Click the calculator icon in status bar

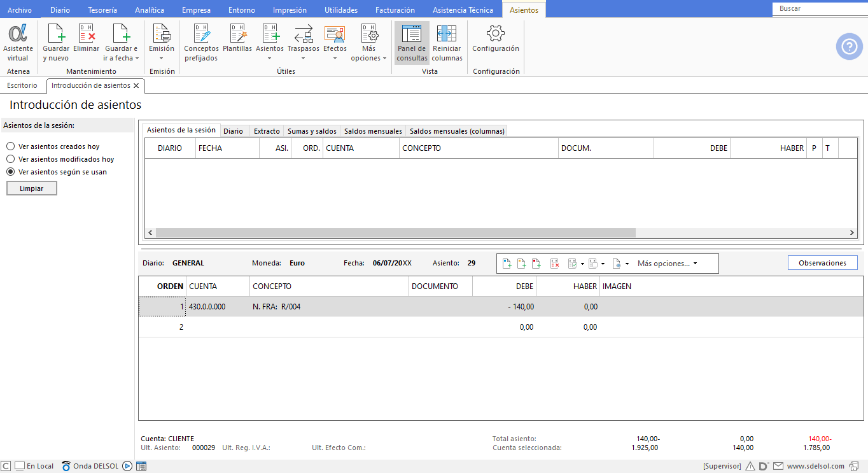click(141, 466)
